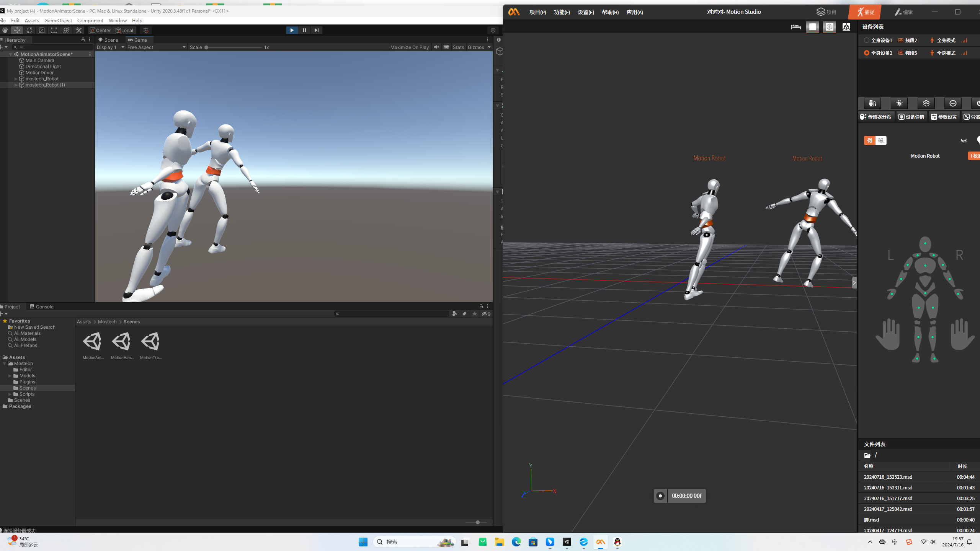The width and height of the screenshot is (980, 551).
Task: Click the brain-gear calibration icon button
Action: (926, 103)
